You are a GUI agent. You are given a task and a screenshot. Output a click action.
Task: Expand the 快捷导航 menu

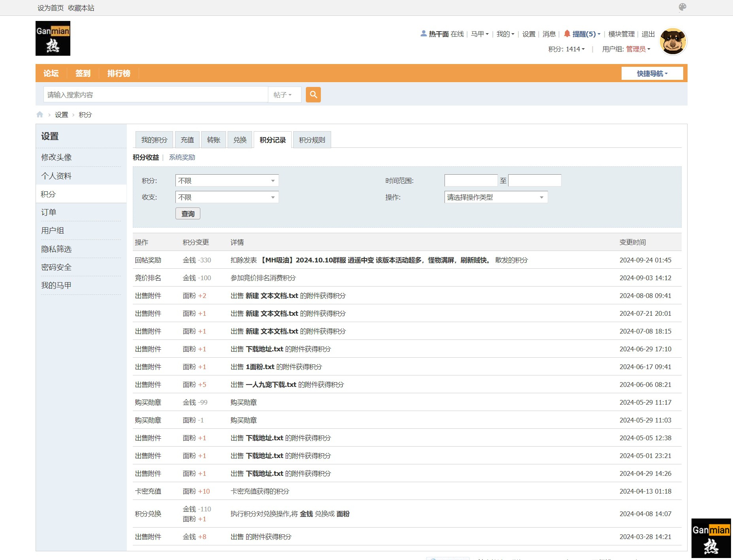point(652,74)
